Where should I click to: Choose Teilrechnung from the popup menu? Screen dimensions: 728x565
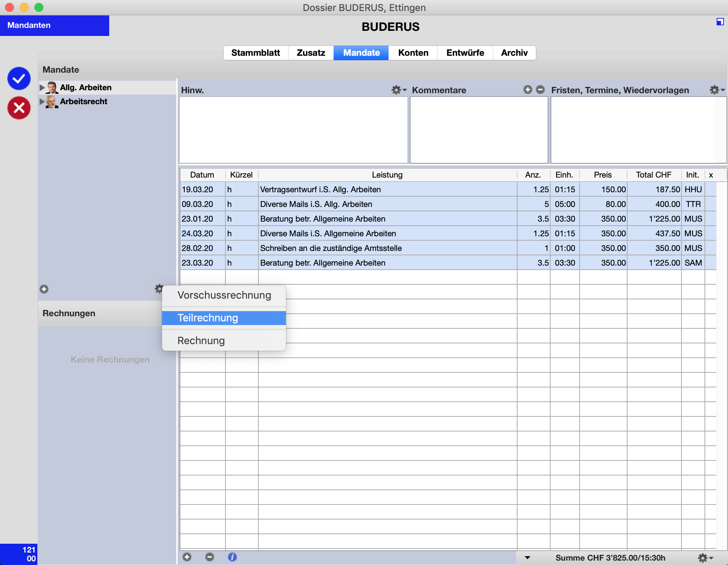click(x=224, y=318)
